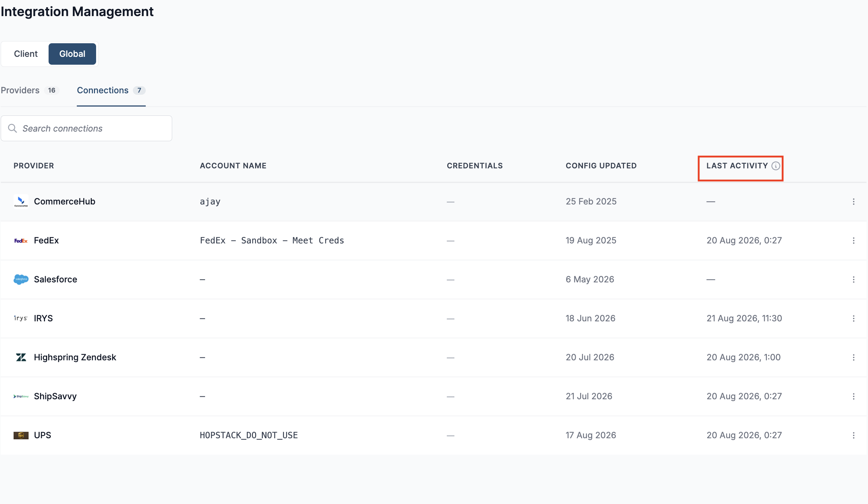This screenshot has height=504, width=868.
Task: Click the Zendesk provider logo
Action: (21, 357)
